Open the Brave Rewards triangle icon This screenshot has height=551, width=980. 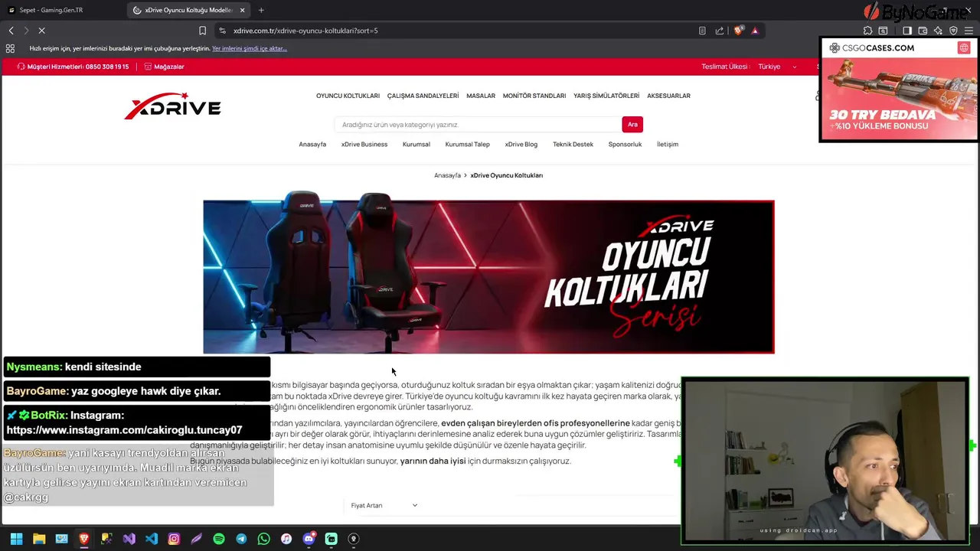point(755,31)
